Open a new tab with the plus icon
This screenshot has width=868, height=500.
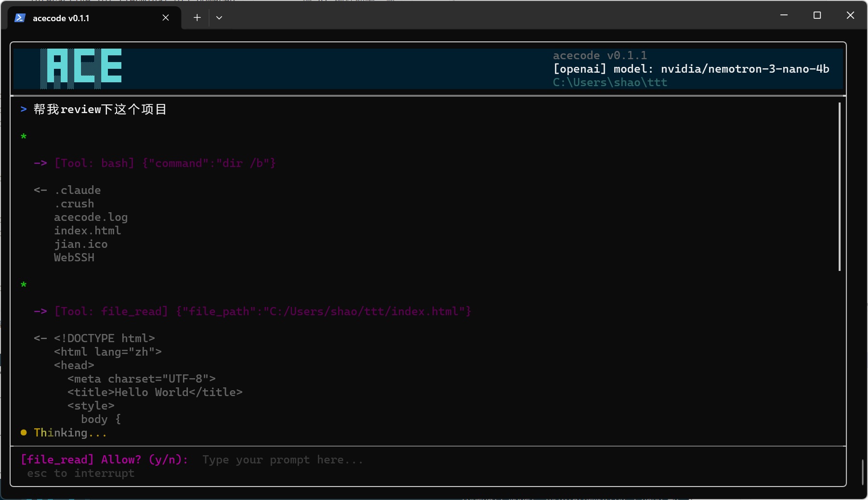coord(197,17)
